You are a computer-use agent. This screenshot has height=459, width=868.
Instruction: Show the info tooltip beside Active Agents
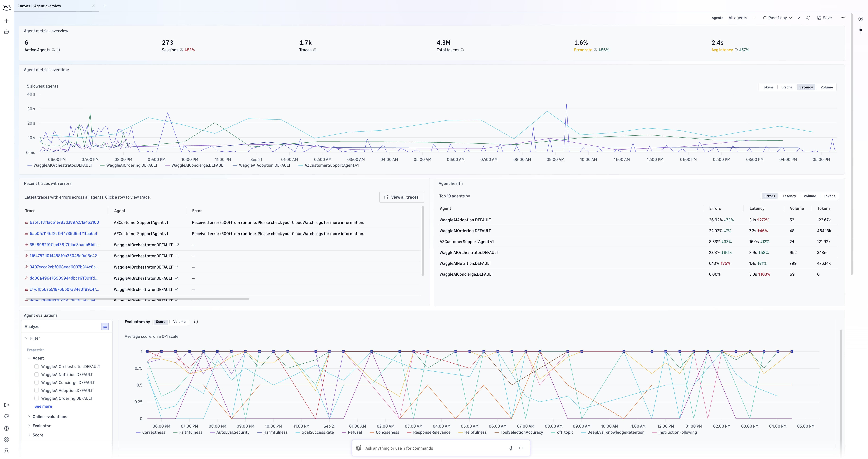click(53, 50)
